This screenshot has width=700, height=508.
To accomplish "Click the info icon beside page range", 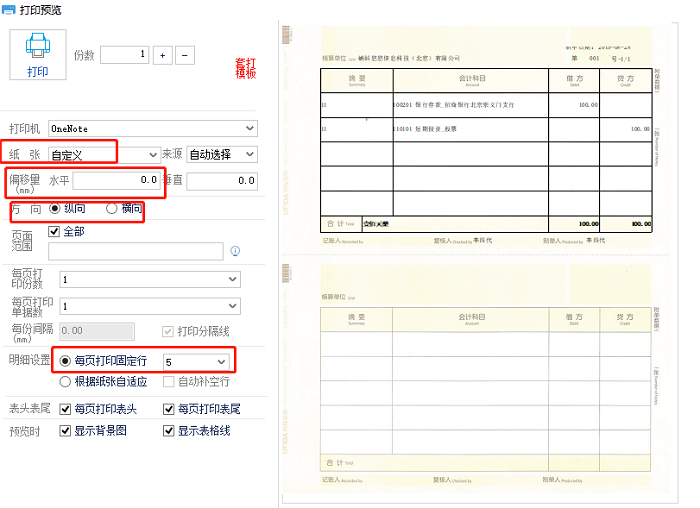I will (235, 251).
